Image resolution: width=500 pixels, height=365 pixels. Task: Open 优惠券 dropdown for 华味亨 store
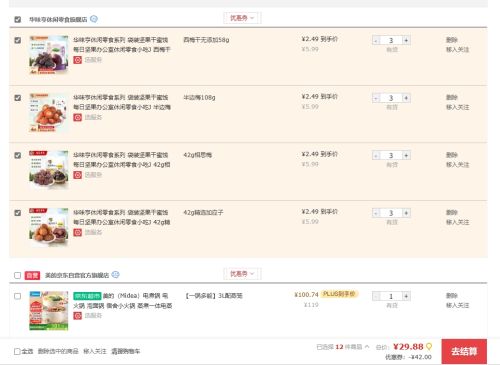click(x=242, y=18)
